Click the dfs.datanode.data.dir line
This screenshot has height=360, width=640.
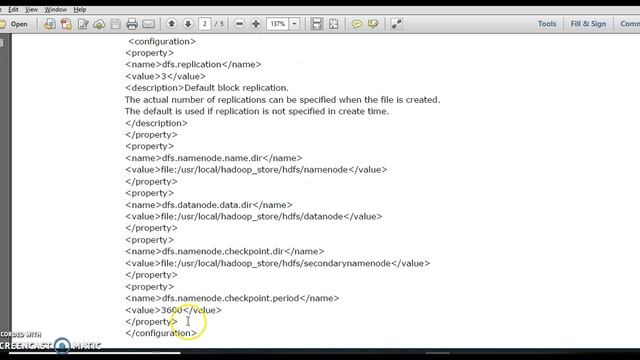tap(209, 205)
